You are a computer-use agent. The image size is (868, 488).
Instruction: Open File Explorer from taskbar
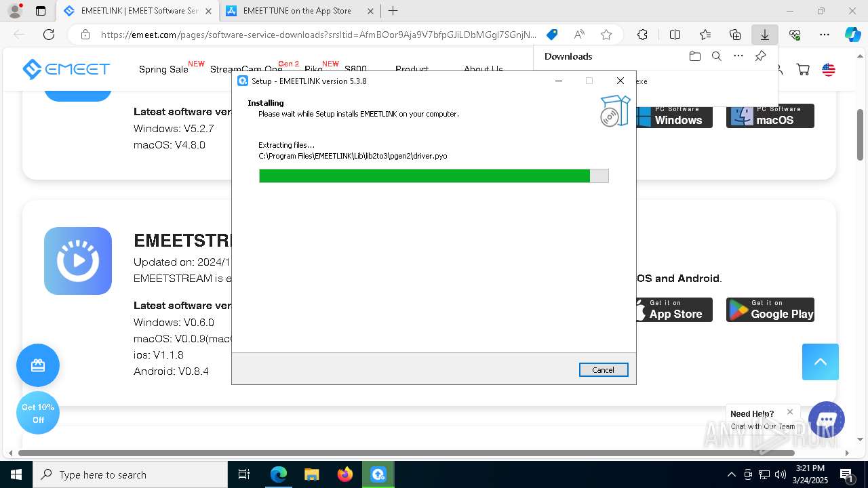click(x=311, y=474)
